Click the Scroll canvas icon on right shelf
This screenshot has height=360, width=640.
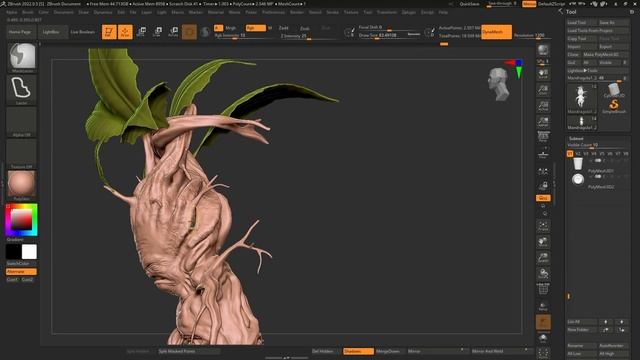[x=543, y=74]
